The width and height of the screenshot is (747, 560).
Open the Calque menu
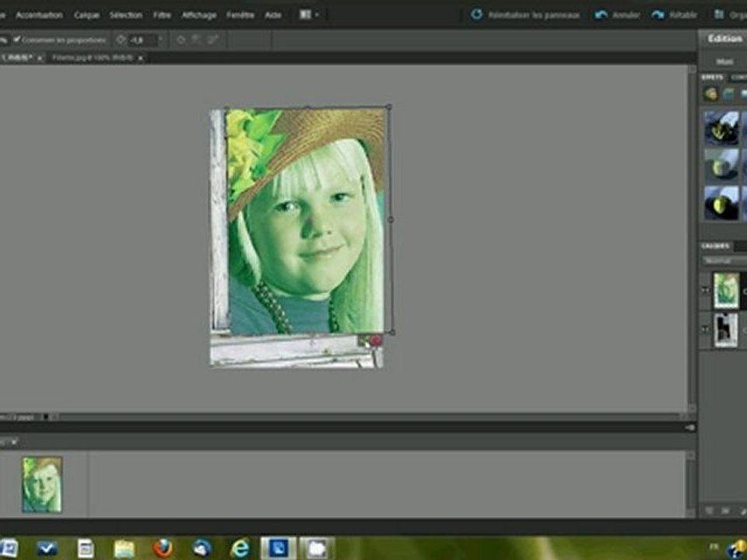[x=86, y=16]
